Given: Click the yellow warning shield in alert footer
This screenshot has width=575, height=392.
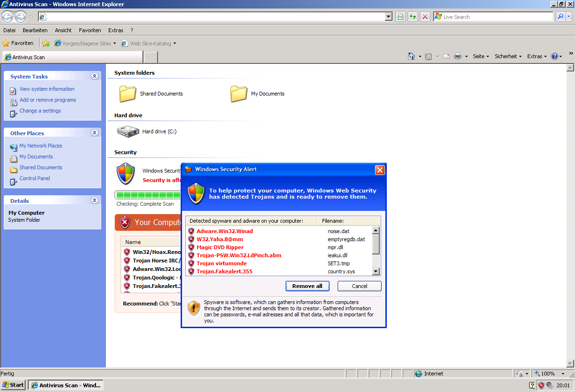Looking at the screenshot, I should tap(194, 308).
